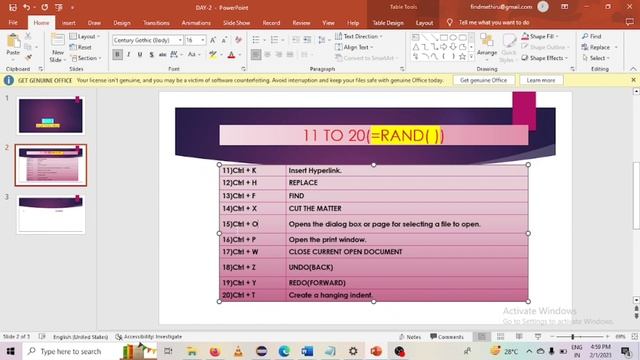
Task: Select the star shape in gallery
Action: point(462,57)
